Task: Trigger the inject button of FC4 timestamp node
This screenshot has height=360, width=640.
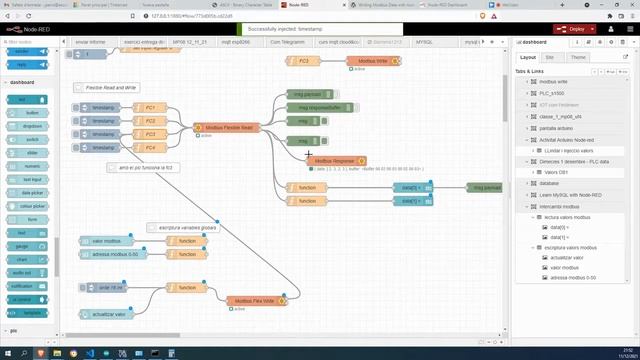Action: coord(76,148)
